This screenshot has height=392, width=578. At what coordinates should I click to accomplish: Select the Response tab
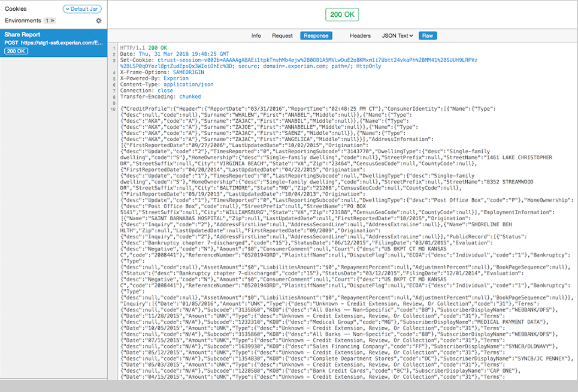pyautogui.click(x=316, y=36)
